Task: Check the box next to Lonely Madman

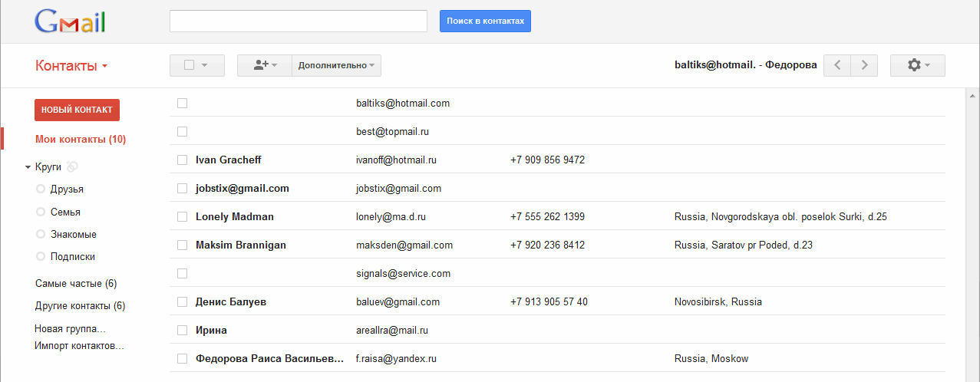Action: (x=183, y=217)
